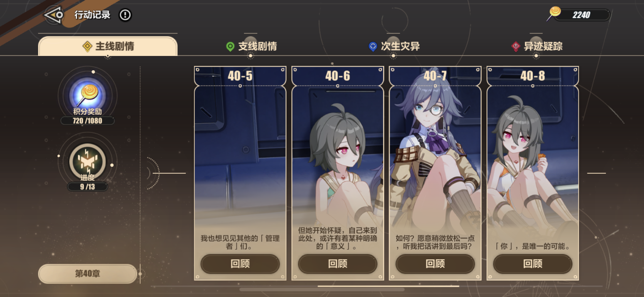Tap the back arrow icon
Viewport: 644px width, 297px height.
tap(53, 15)
